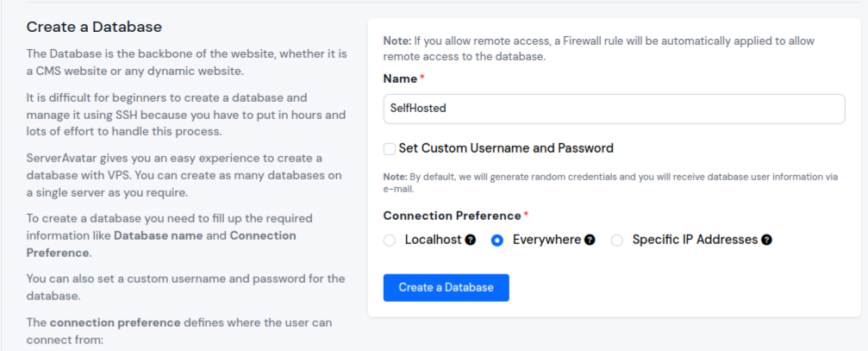Click the Connection Preference label above the radios
Viewport: 868px width, 351px height.
coord(452,216)
